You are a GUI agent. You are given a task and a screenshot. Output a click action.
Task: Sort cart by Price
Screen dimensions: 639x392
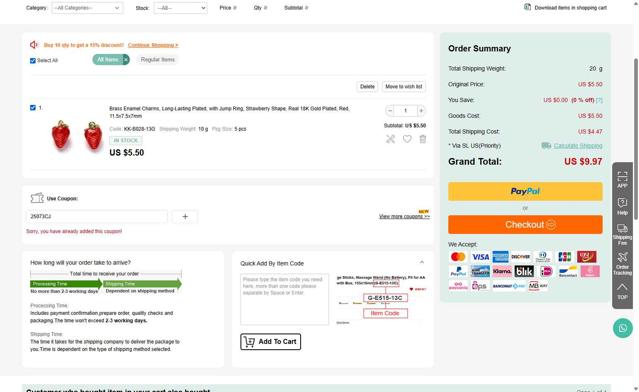point(228,8)
